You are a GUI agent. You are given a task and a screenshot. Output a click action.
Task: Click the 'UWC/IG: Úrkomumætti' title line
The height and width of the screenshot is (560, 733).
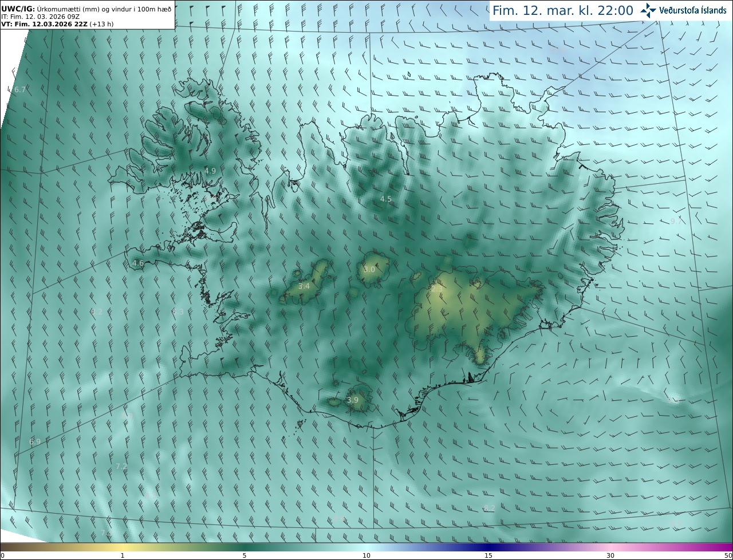point(86,9)
